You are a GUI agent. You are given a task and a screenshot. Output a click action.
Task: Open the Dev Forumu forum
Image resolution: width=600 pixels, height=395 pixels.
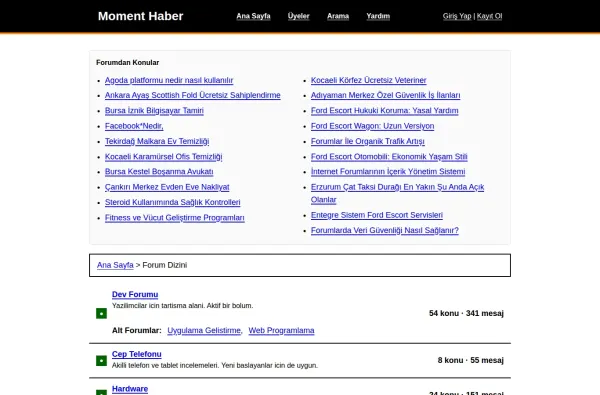tap(135, 294)
